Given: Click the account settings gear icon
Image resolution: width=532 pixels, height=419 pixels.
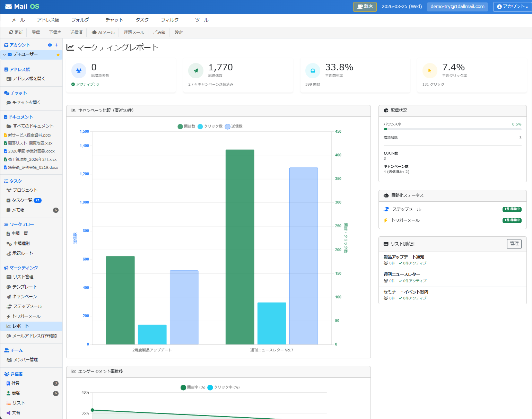Looking at the screenshot, I should [x=50, y=45].
